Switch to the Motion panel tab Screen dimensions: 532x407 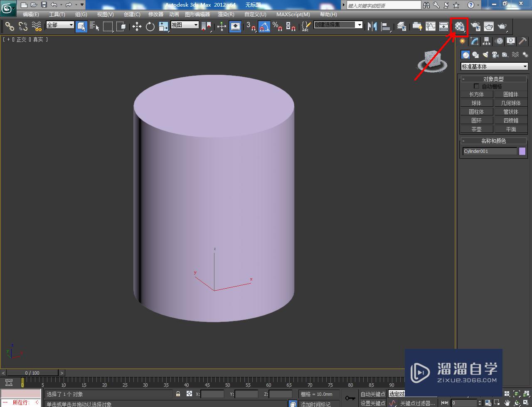(x=499, y=41)
